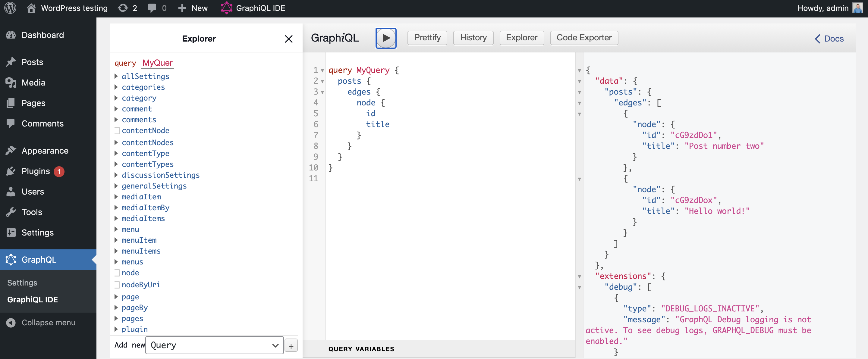The image size is (868, 359).
Task: Click the Tools wrench icon
Action: [x=11, y=212]
